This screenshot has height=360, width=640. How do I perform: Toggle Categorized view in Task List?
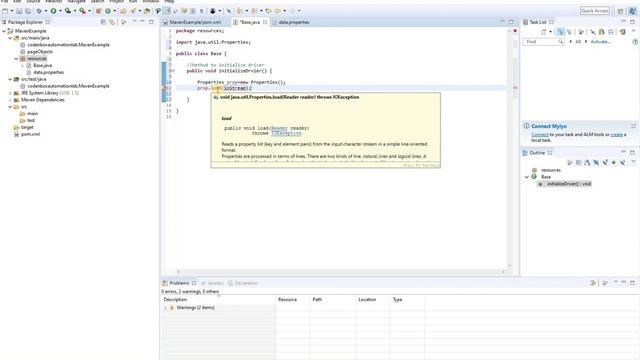(560, 32)
